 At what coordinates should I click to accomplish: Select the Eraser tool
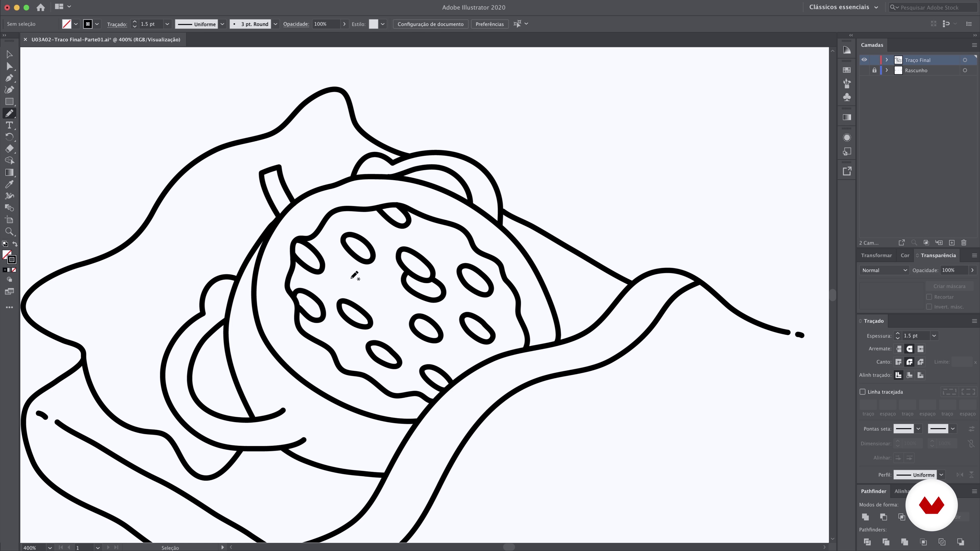(x=9, y=149)
